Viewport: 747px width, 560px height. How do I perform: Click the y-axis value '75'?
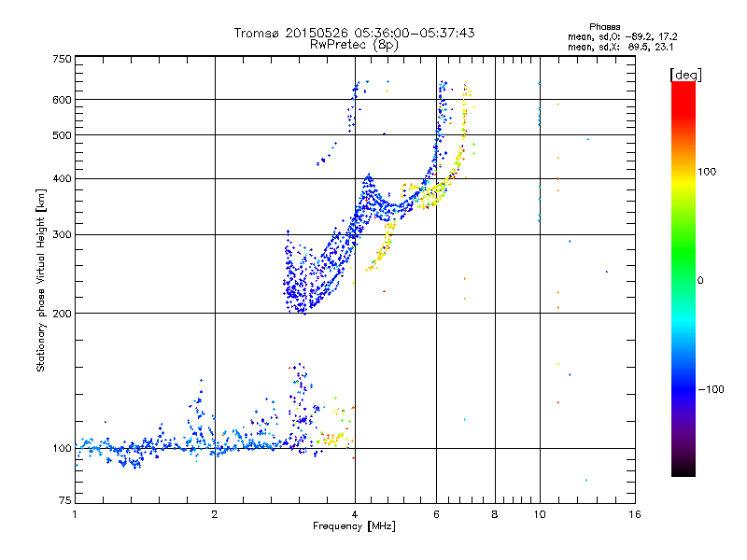tap(65, 500)
